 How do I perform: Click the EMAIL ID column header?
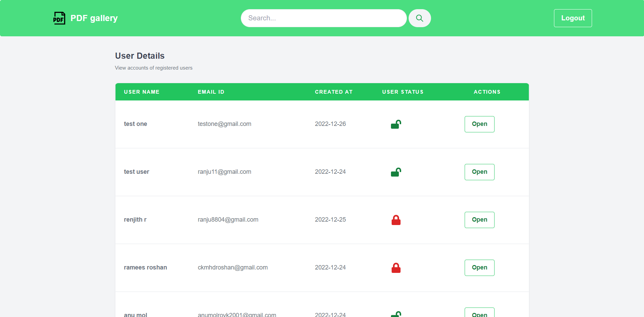click(211, 92)
